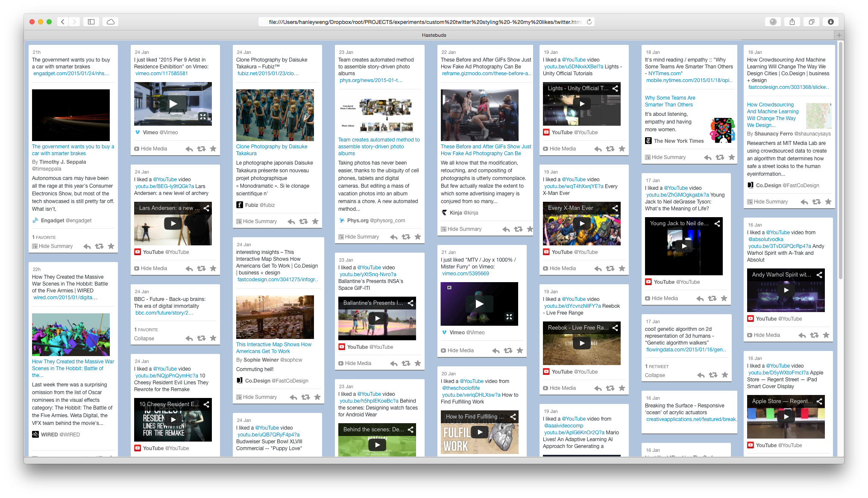Collapse the genetic algorithm walkers tweet

pyautogui.click(x=655, y=375)
